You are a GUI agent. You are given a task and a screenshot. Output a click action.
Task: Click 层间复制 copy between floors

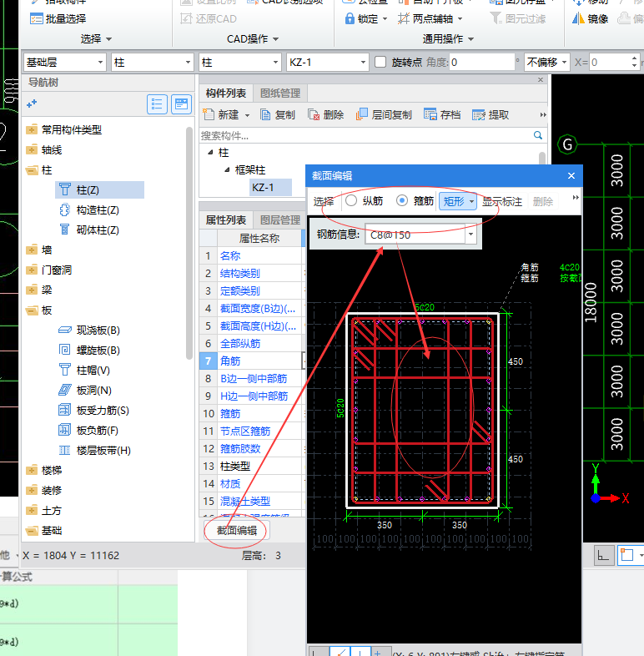pos(384,114)
